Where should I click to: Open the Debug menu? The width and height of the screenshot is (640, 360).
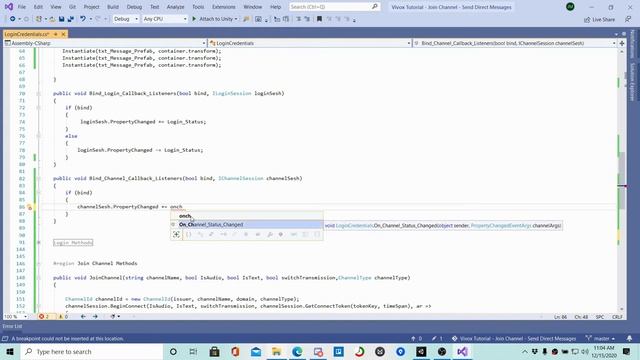(x=134, y=7)
